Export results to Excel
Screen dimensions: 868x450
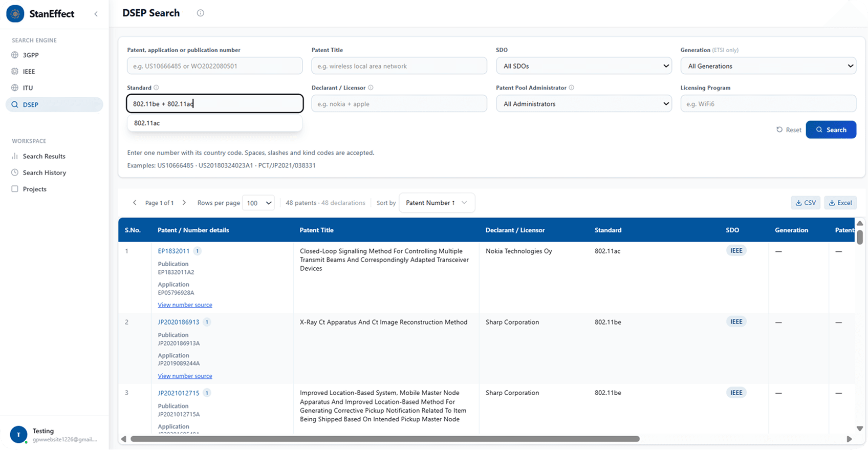pos(840,203)
